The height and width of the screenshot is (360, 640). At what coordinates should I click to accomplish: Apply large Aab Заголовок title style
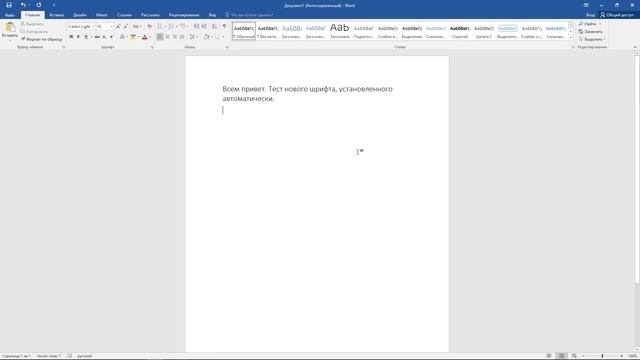(x=340, y=31)
